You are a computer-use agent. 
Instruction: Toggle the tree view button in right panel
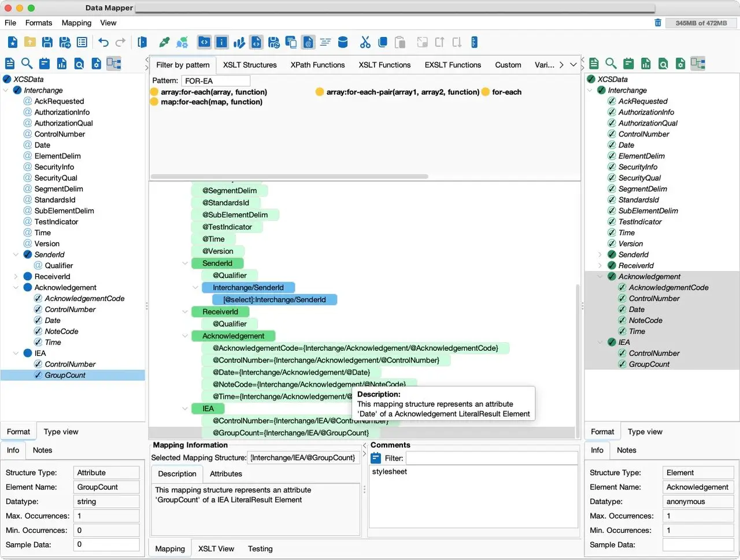pyautogui.click(x=698, y=64)
